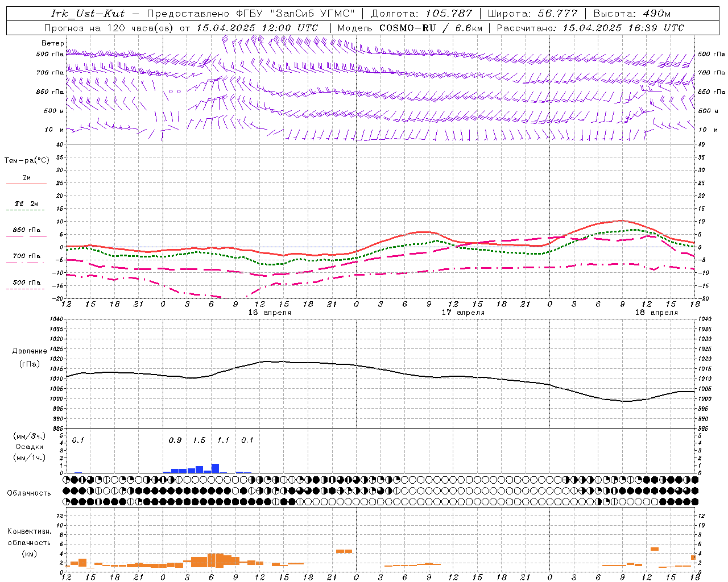
Task: Click the Облачность cloud cover label
Action: pos(29,493)
